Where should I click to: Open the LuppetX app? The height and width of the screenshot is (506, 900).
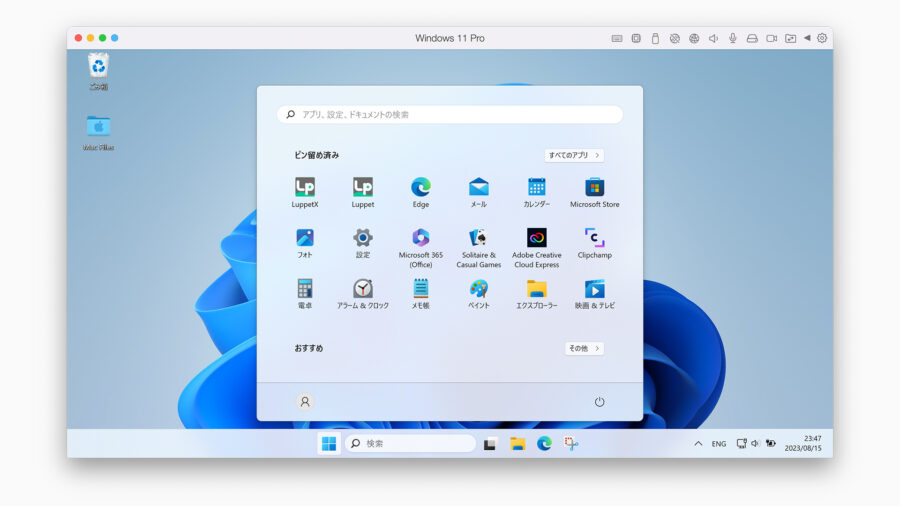(305, 192)
